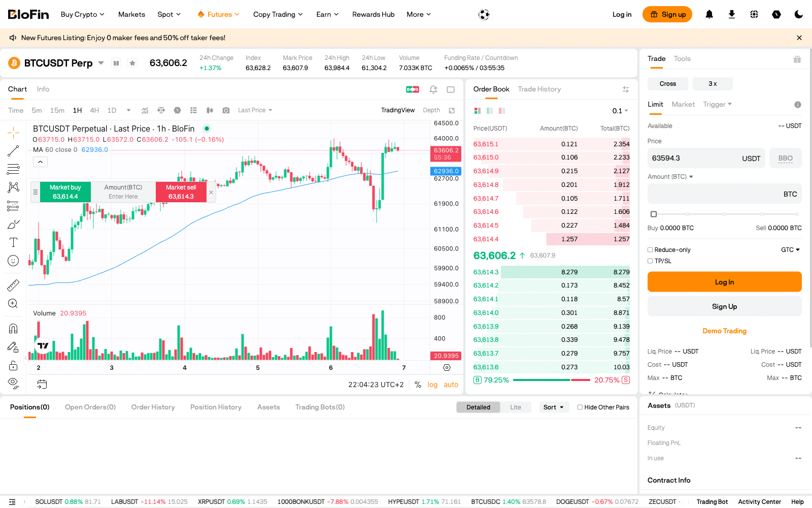Switch to the Tools tab
This screenshot has height=508, width=812.
point(682,59)
